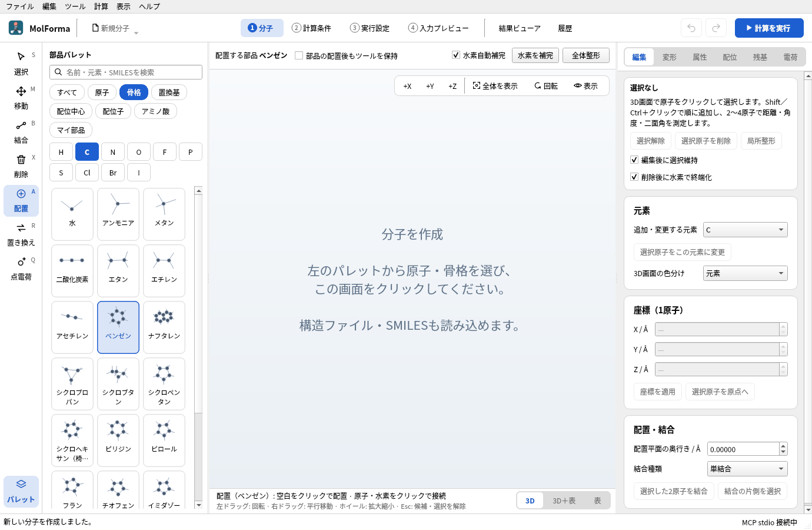
Task: Go to the 計算条件 step tab
Action: click(x=312, y=28)
